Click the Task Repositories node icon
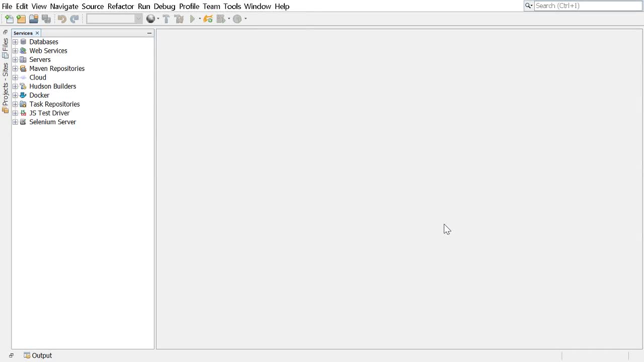This screenshot has width=644, height=362. pyautogui.click(x=23, y=104)
